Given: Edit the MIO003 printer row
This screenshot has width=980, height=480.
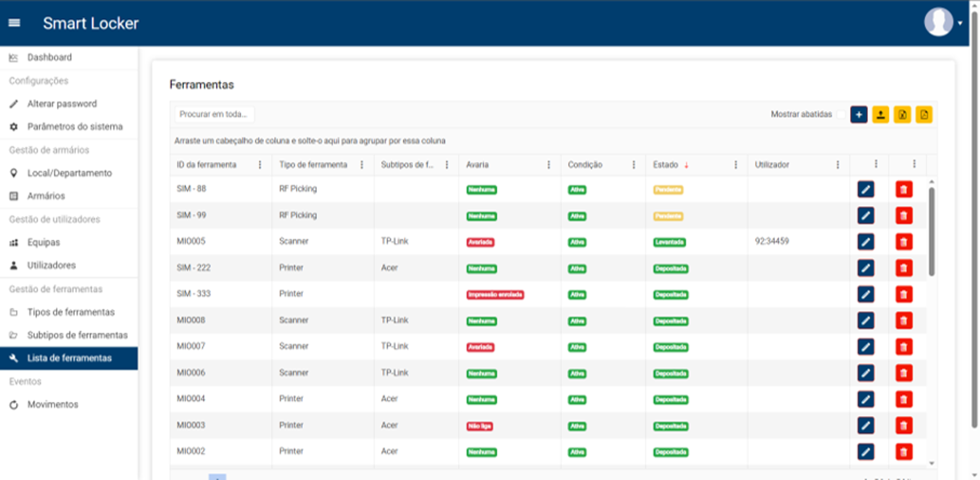Looking at the screenshot, I should click(866, 425).
